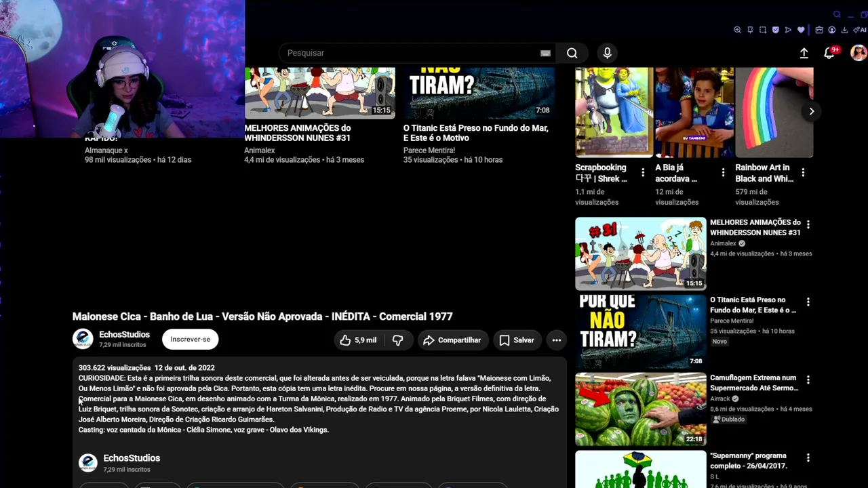
Task: Open options for 'A Bia já acordava' short
Action: tap(723, 173)
